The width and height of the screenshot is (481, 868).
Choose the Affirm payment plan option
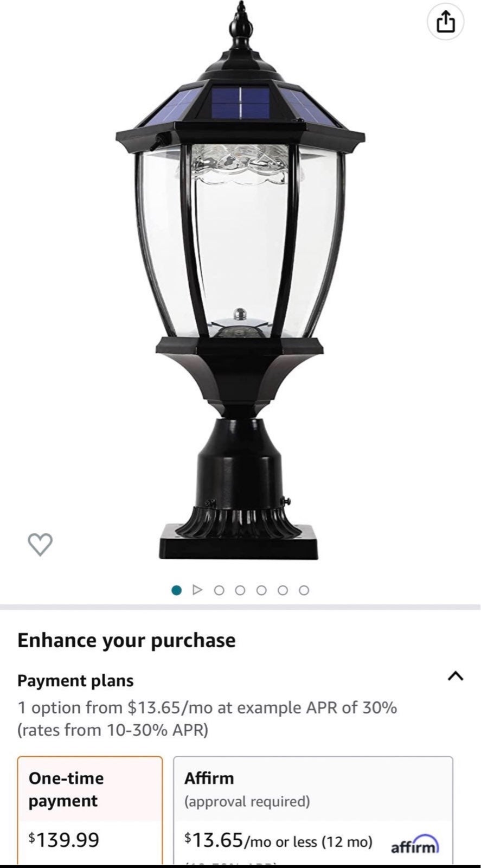[313, 810]
